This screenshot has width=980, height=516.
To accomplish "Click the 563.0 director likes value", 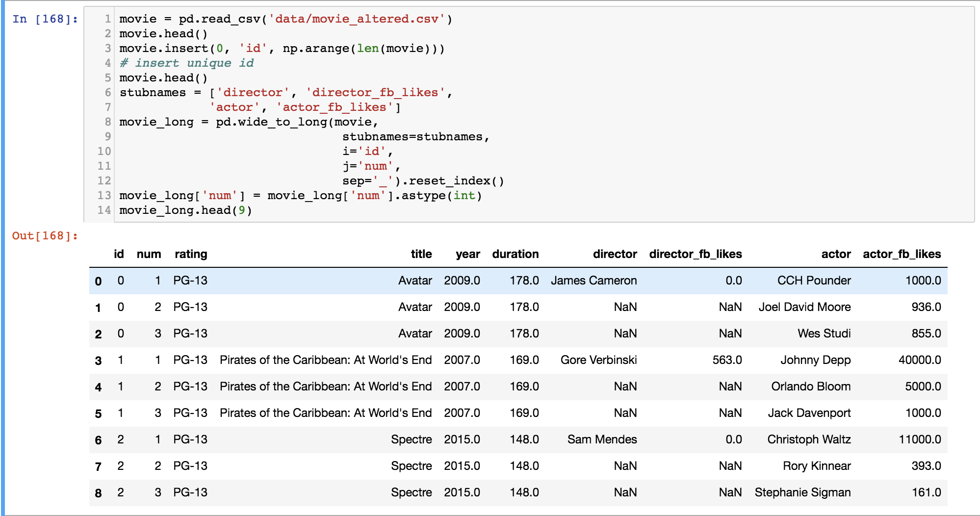I will click(727, 360).
